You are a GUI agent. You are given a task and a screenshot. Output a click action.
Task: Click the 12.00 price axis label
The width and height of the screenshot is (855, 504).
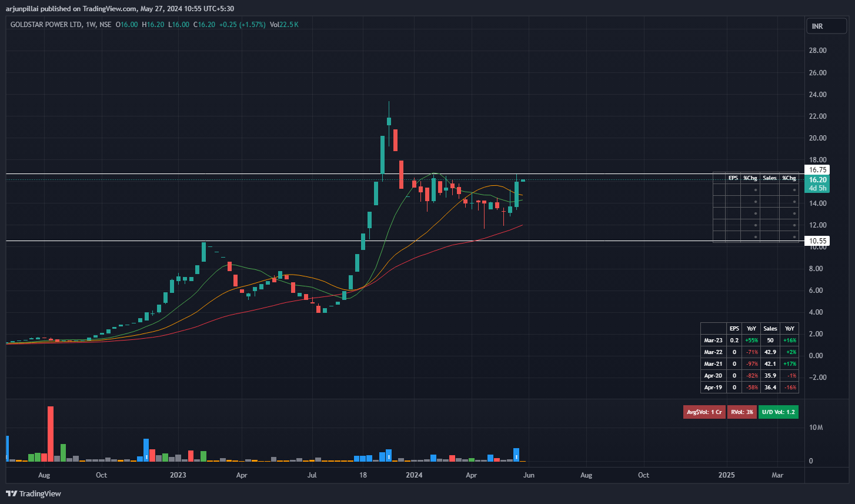(x=818, y=225)
